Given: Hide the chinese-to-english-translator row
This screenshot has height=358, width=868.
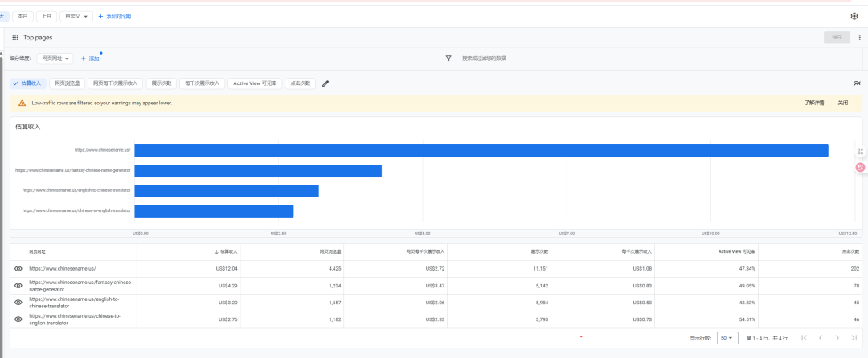Looking at the screenshot, I should click(18, 319).
